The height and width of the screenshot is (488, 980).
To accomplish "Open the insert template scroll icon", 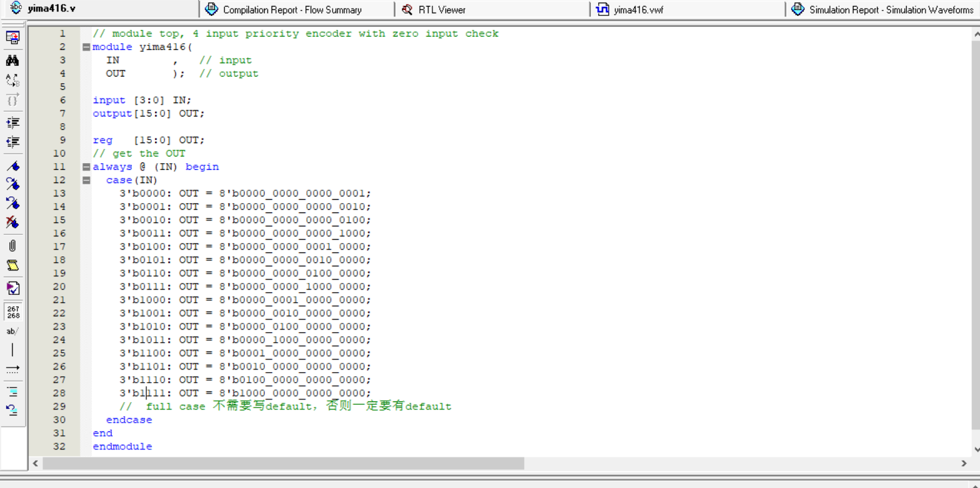I will point(13,266).
